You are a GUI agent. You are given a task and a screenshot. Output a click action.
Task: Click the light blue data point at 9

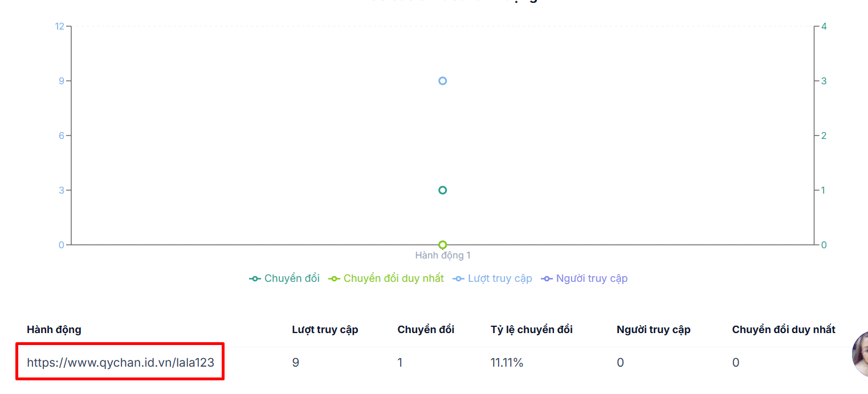[x=442, y=81]
